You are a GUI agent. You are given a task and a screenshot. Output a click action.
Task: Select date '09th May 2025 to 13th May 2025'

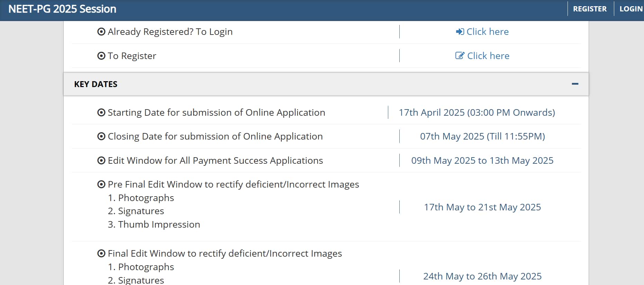482,161
